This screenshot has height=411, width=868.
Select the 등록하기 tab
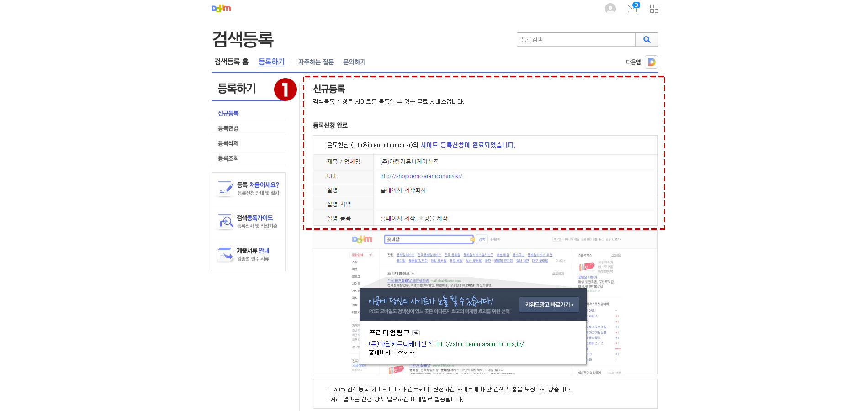(271, 62)
